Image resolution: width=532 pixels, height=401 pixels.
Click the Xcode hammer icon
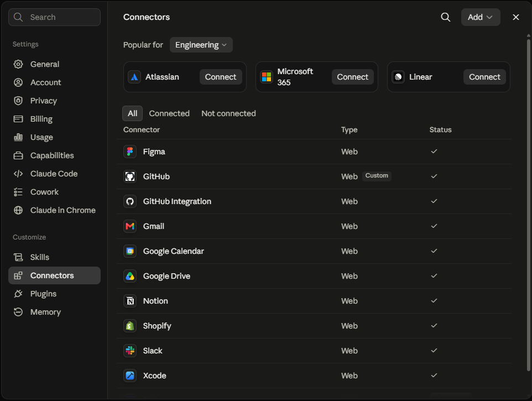click(130, 376)
